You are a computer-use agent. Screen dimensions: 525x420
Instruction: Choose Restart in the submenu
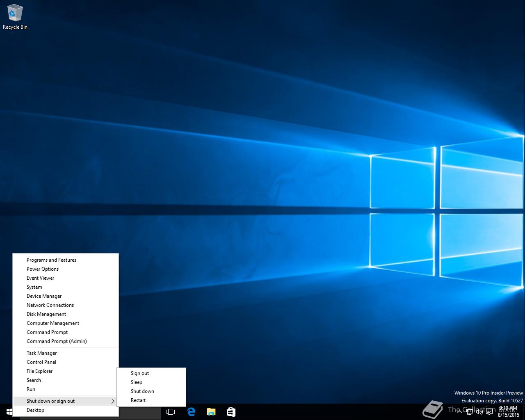click(x=151, y=400)
